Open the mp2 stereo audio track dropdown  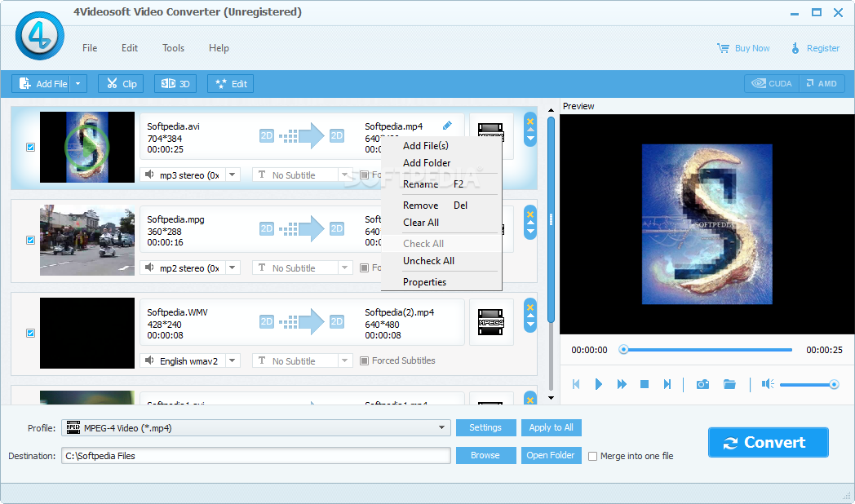233,267
